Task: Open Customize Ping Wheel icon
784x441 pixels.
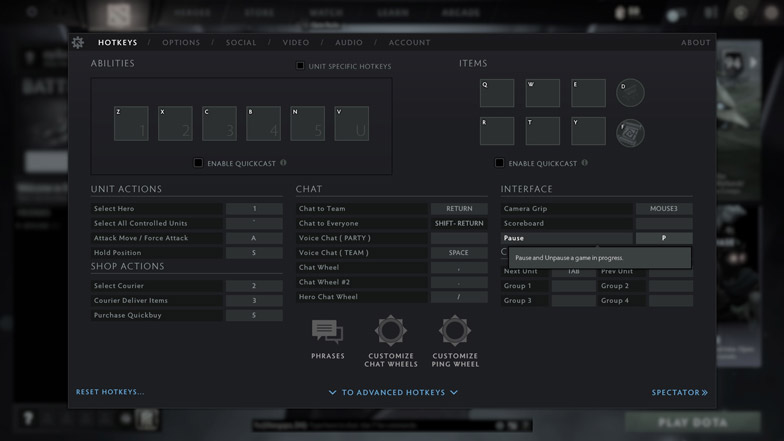Action: 454,330
